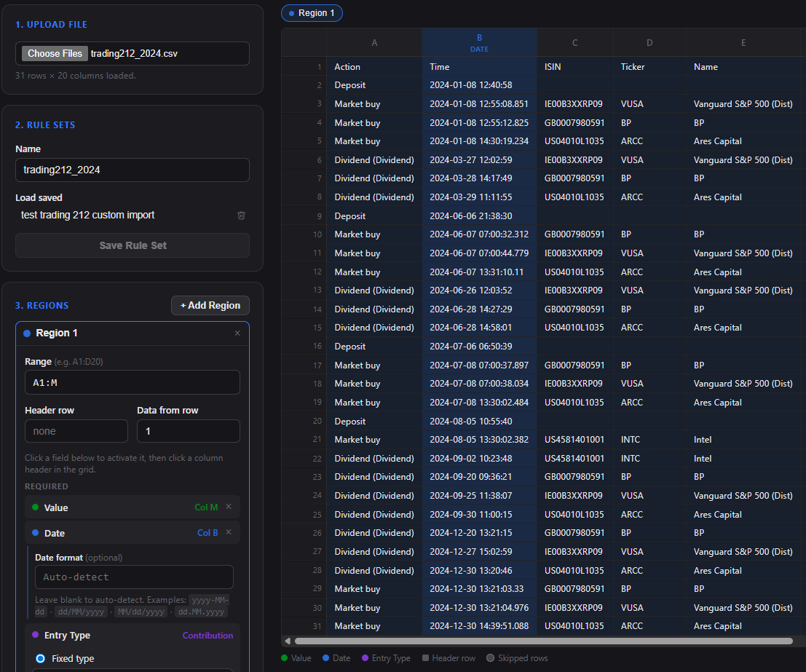The height and width of the screenshot is (672, 806).
Task: Click the Save Rule Set button
Action: [133, 246]
